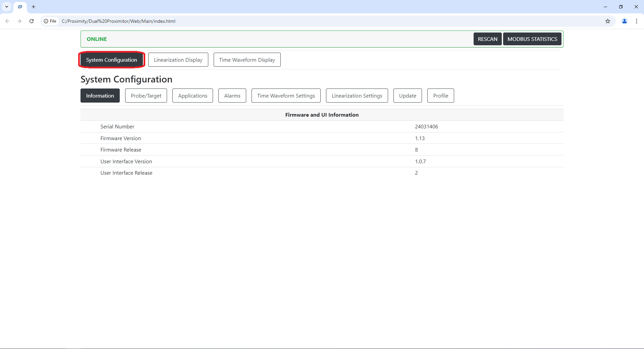This screenshot has width=644, height=349.
Task: Select the Information sub-tab
Action: 100,96
